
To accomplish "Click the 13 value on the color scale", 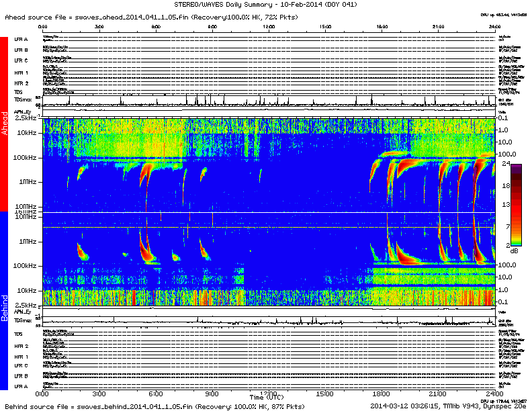I will [x=506, y=204].
